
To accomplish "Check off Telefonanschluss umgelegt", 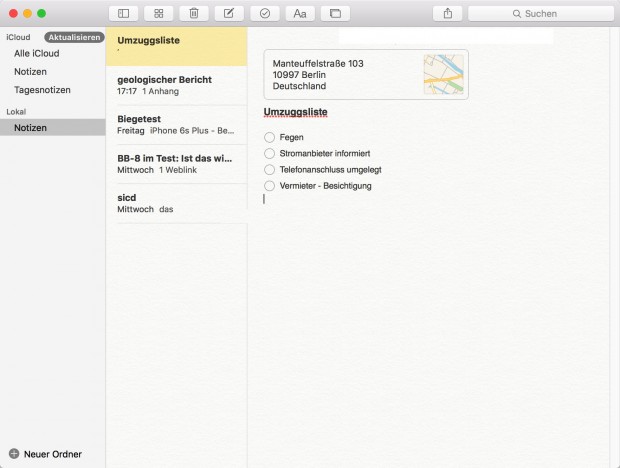I will coord(269,170).
